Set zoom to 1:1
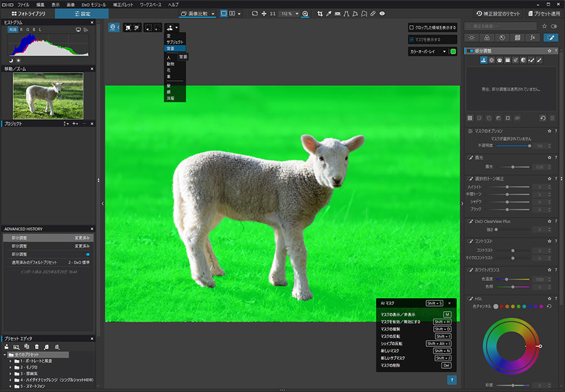The width and height of the screenshot is (565, 392). (273, 14)
